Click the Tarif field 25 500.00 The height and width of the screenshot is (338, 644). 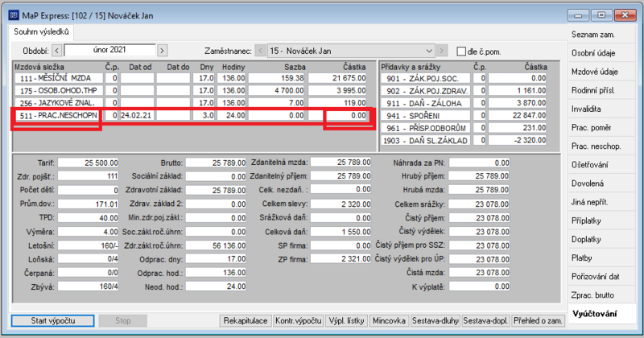point(88,163)
